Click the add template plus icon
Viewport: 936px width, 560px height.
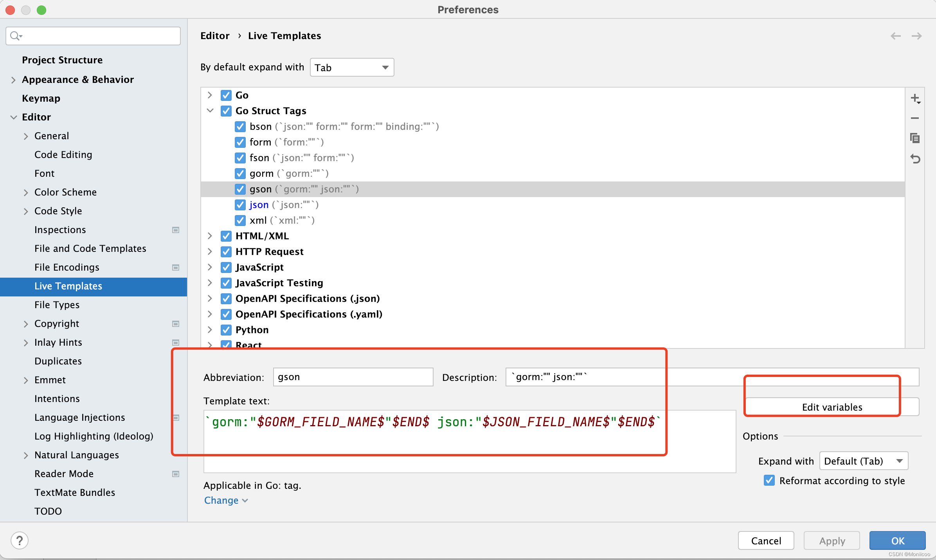click(915, 99)
